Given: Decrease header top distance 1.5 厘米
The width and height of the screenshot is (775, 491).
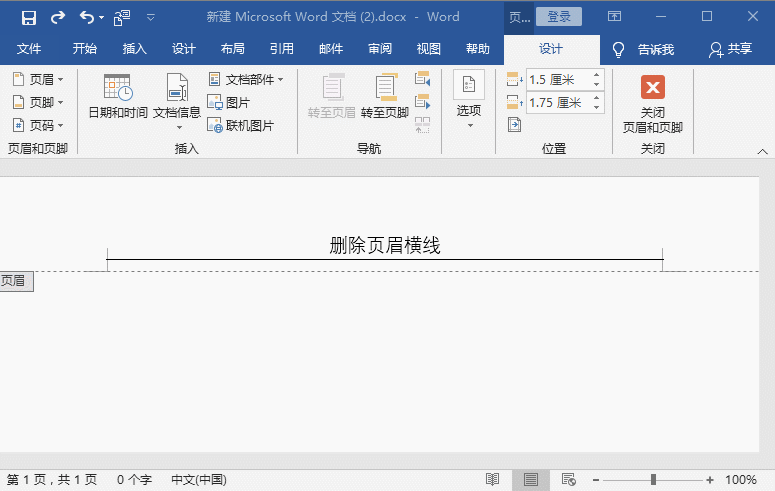Looking at the screenshot, I should pyautogui.click(x=597, y=85).
